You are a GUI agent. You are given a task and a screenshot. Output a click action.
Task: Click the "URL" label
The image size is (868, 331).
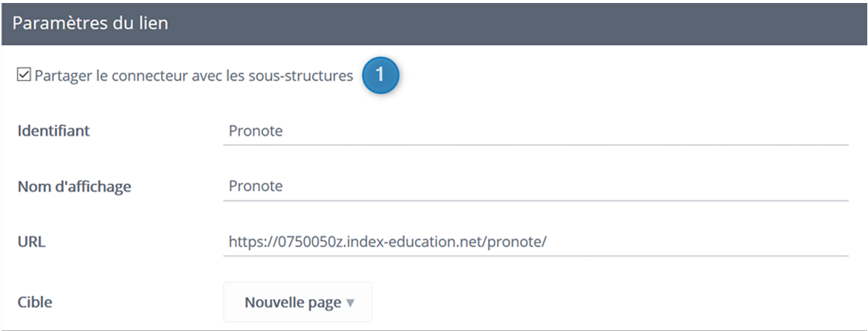coord(32,242)
